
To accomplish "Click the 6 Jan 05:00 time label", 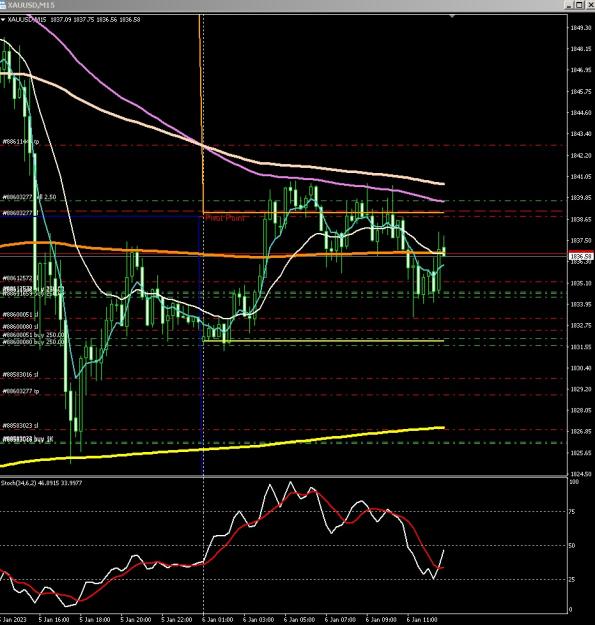I will point(299,620).
